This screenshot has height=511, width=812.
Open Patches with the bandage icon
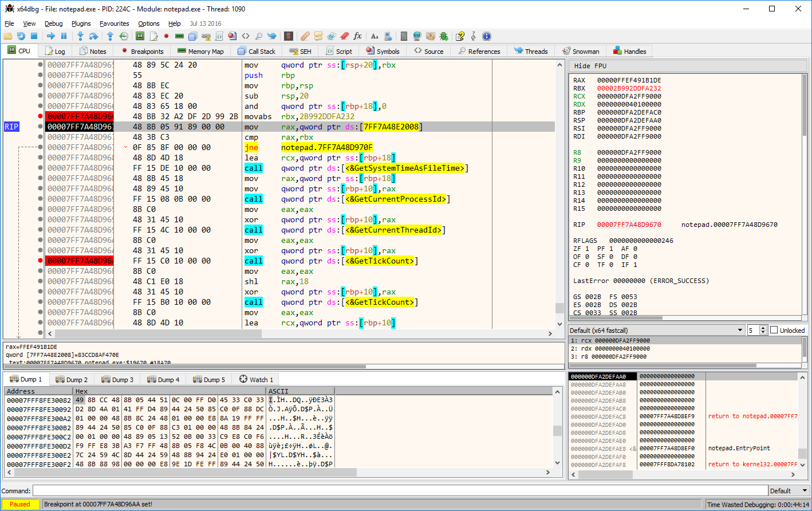click(x=305, y=36)
